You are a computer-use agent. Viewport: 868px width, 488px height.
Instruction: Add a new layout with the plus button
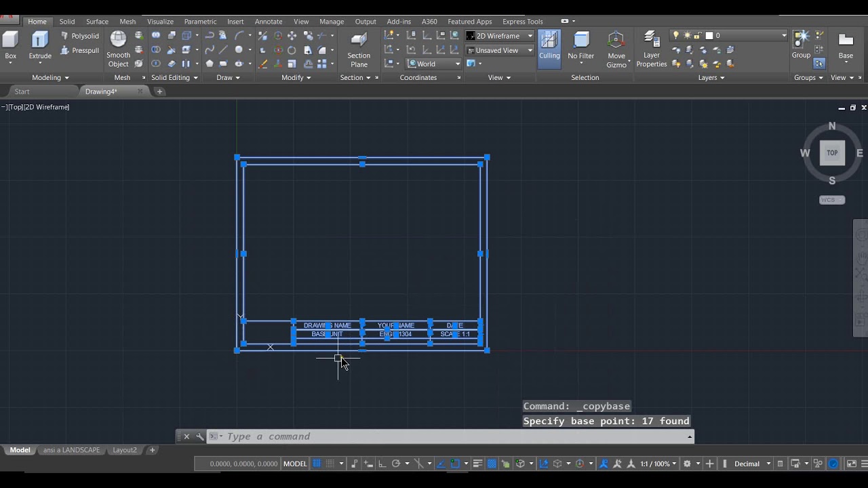[x=153, y=450]
